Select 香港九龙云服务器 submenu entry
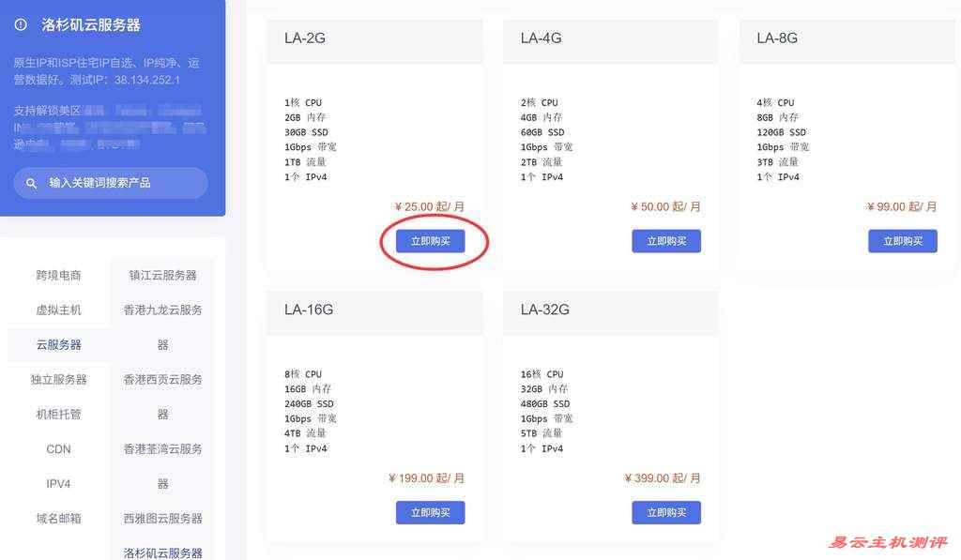The image size is (961, 560). [x=162, y=327]
